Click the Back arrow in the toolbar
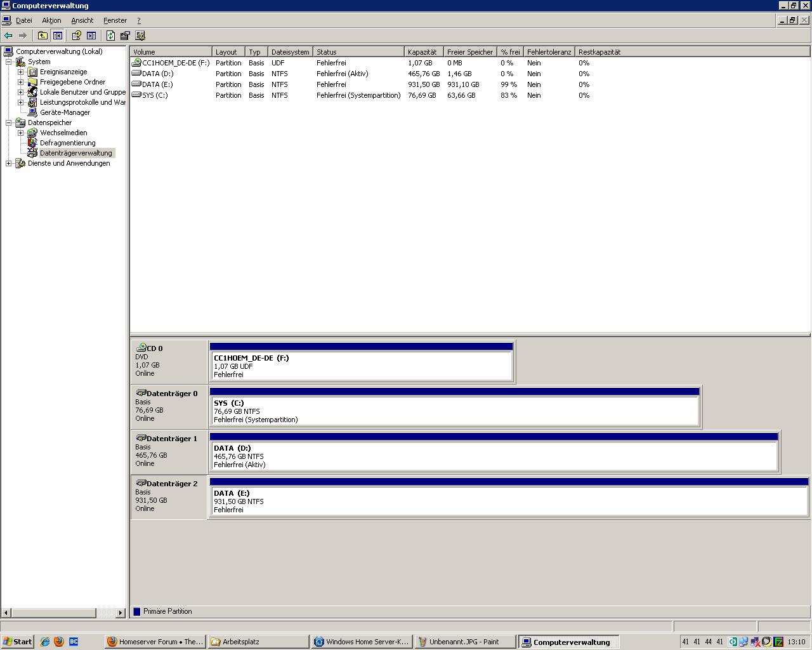812x650 pixels. 8,36
